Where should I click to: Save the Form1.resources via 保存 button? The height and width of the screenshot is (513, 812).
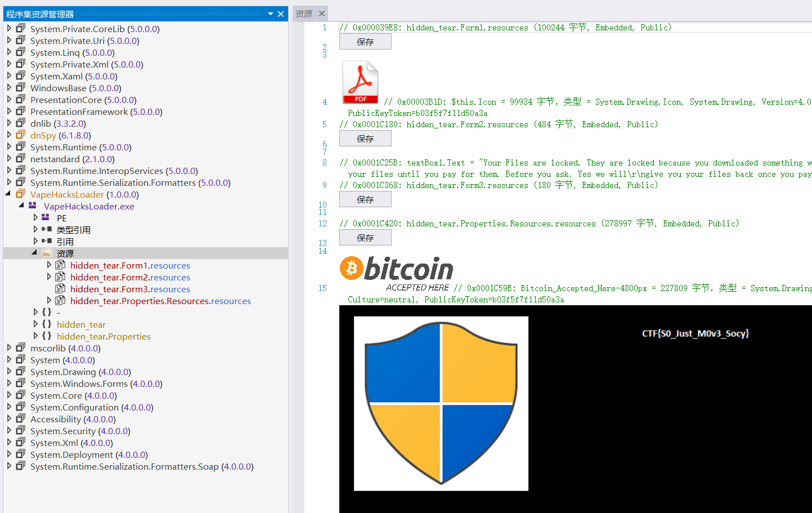click(365, 42)
